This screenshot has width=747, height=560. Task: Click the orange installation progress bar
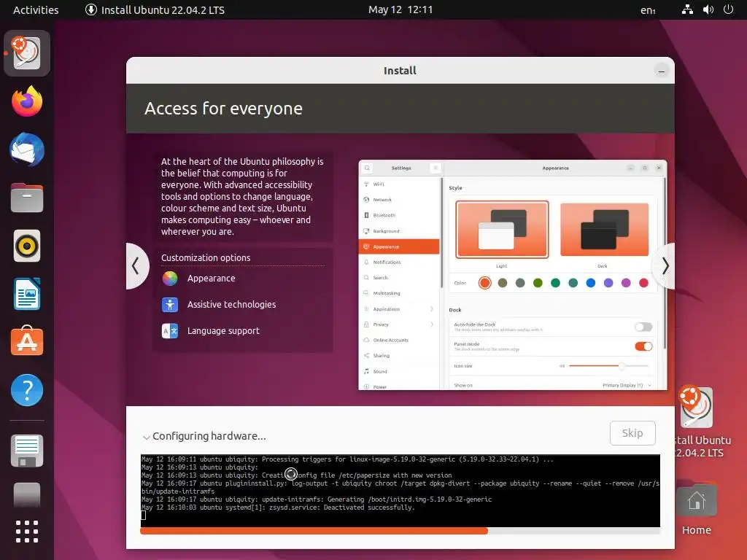tap(314, 531)
